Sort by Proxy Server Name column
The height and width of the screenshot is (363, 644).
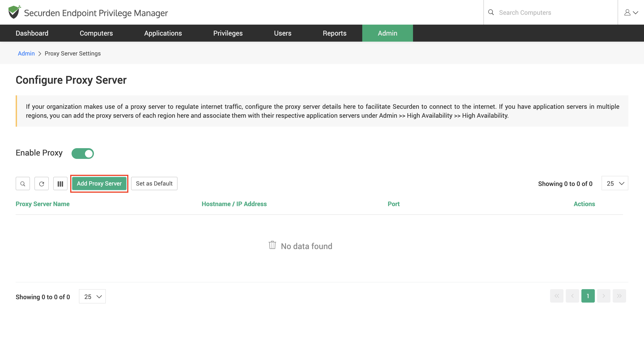42,204
